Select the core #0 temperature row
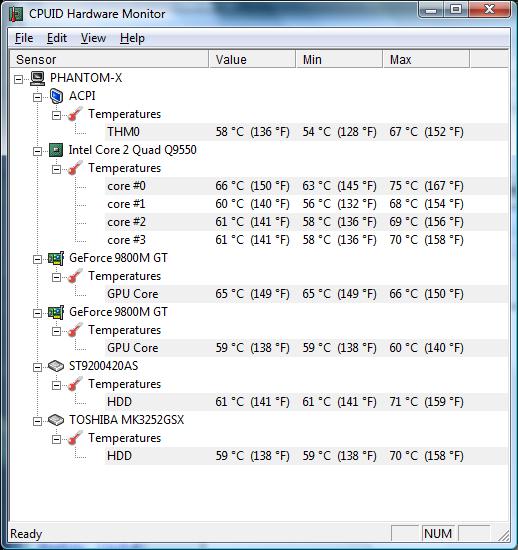 (x=306, y=186)
